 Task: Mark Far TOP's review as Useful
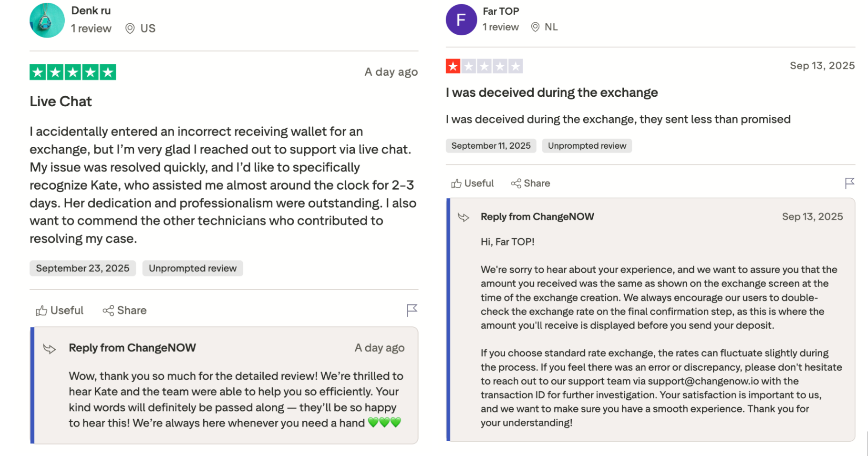[472, 183]
